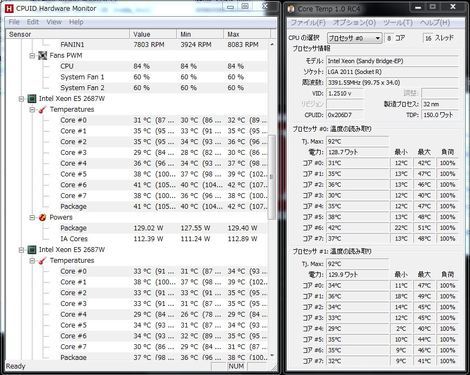Click the first Temperatures thermometer icon
Image resolution: width=470 pixels, height=375 pixels.
42,109
